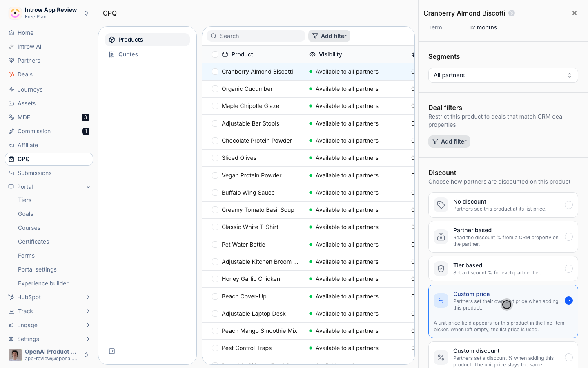Click the Assets folder icon
Image resolution: width=588 pixels, height=368 pixels.
(11, 103)
